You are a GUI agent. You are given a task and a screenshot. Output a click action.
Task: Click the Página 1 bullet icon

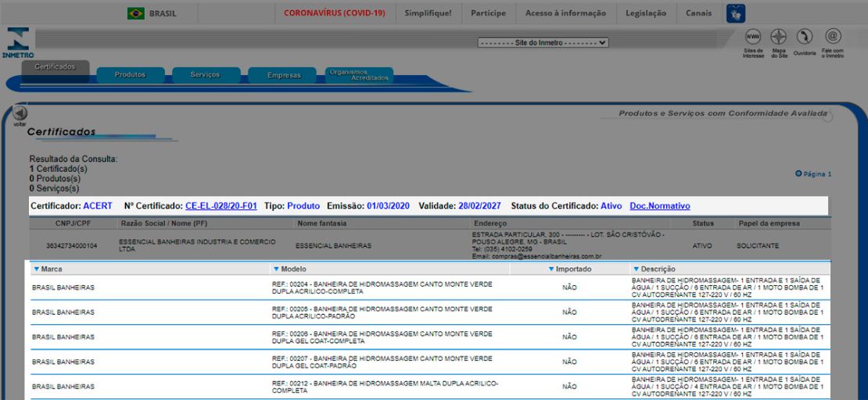point(798,173)
